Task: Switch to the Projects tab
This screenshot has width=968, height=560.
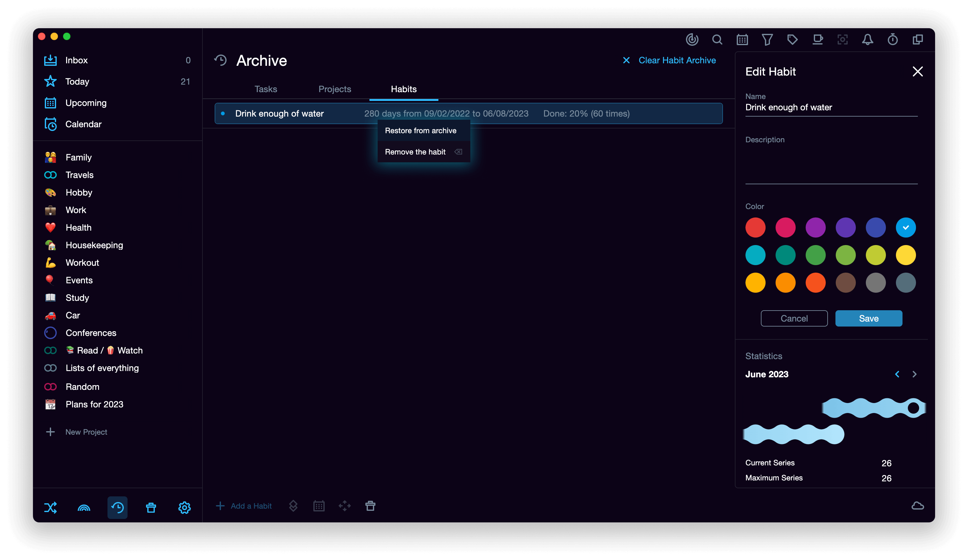Action: 335,89
